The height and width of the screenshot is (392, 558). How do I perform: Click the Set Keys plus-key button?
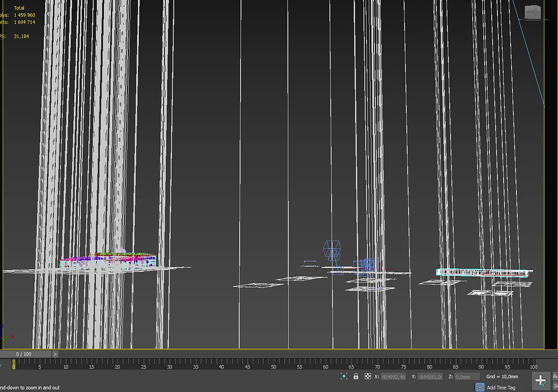pos(541,381)
